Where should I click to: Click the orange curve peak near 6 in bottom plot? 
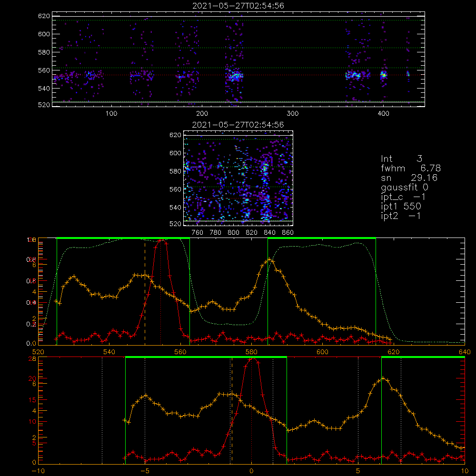(383, 378)
